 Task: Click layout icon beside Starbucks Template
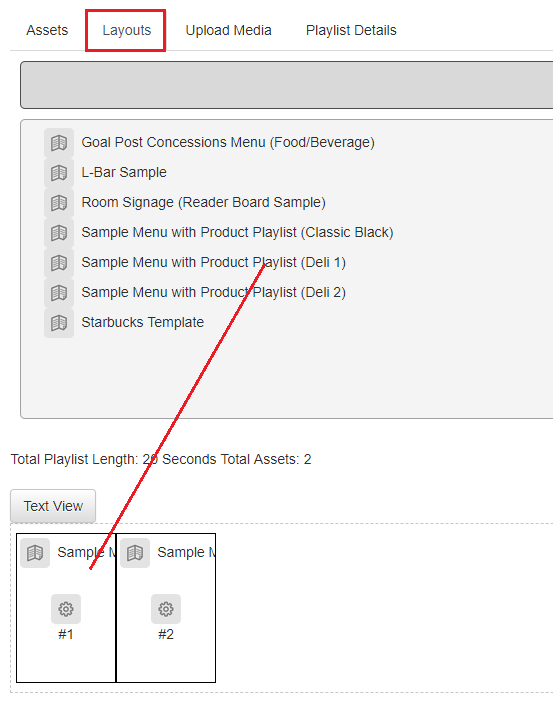[59, 323]
